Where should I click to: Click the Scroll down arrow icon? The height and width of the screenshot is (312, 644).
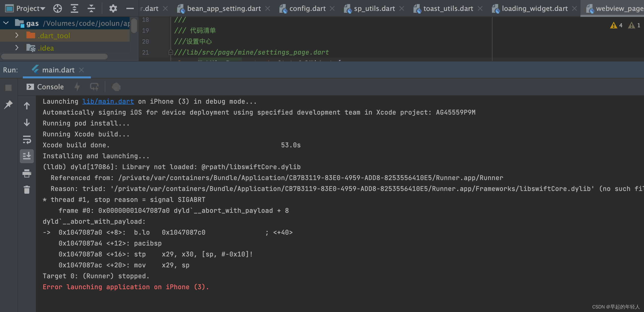tap(27, 123)
